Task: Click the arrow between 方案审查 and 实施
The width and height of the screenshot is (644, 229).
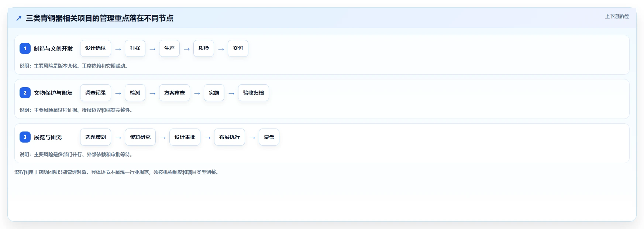Action: click(197, 93)
